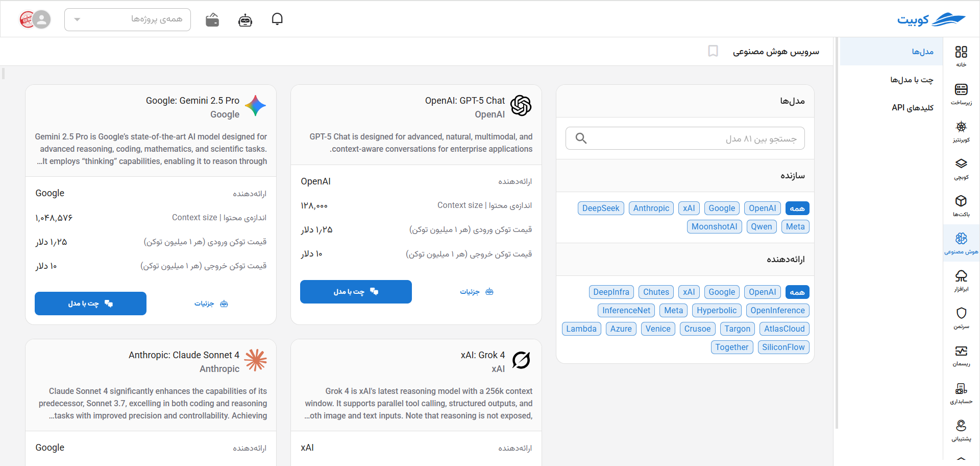Viewport: 980px width, 466px height.
Task: Click the Gemini logo on Gemini 2.5 Pro card
Action: click(x=256, y=106)
